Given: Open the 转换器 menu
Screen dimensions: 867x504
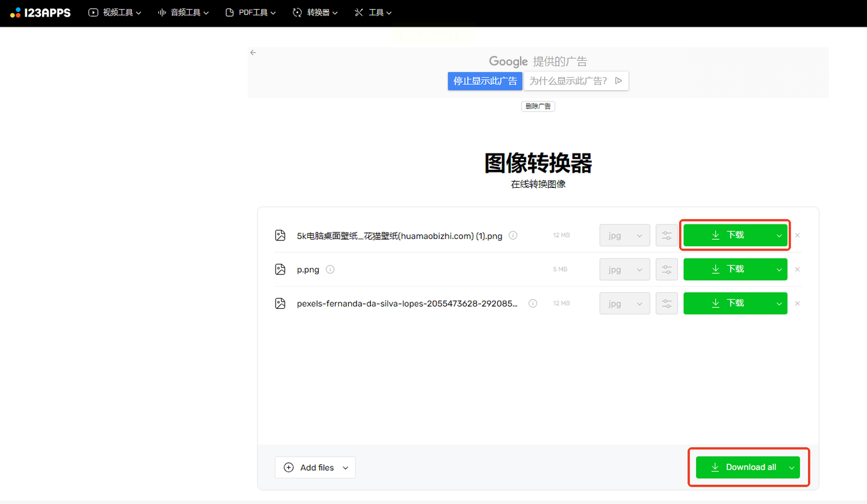Looking at the screenshot, I should point(315,12).
